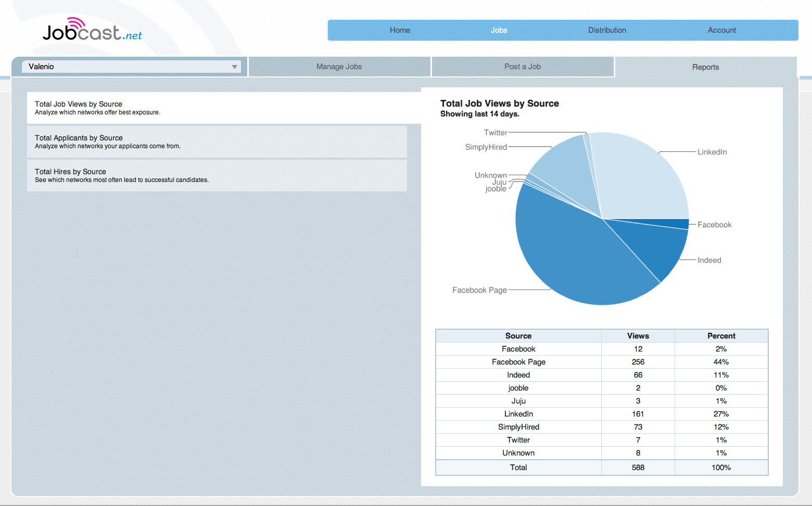
Task: Open the Distribution menu item
Action: [607, 30]
